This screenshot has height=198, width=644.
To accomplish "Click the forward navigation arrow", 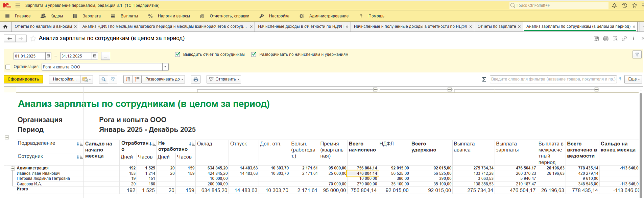I will point(21,39).
